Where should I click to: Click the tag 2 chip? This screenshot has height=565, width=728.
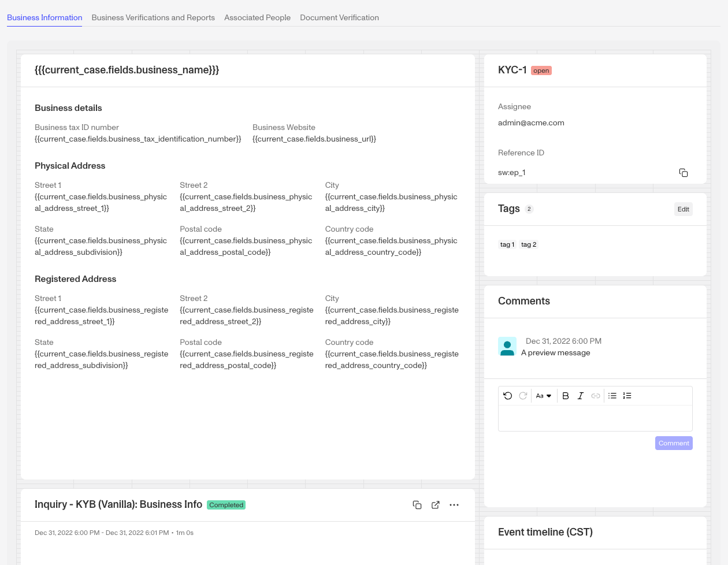pos(529,244)
